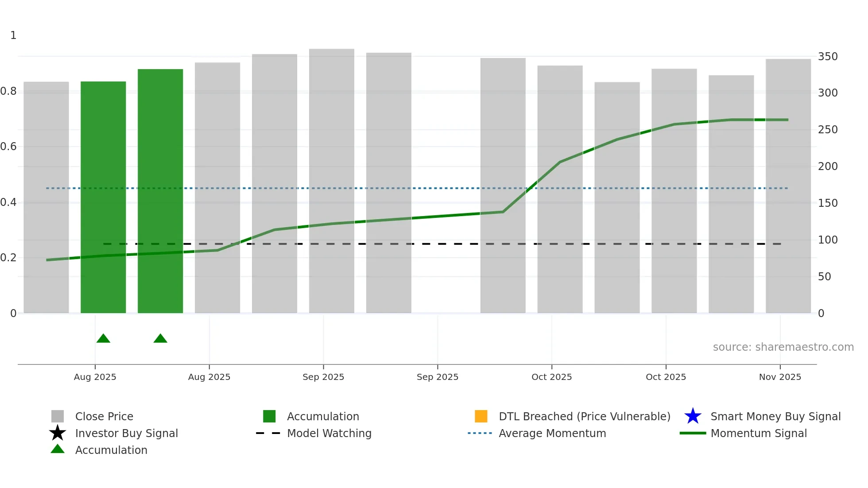Hide Smart Money Buy Signal via legend label

click(x=775, y=416)
